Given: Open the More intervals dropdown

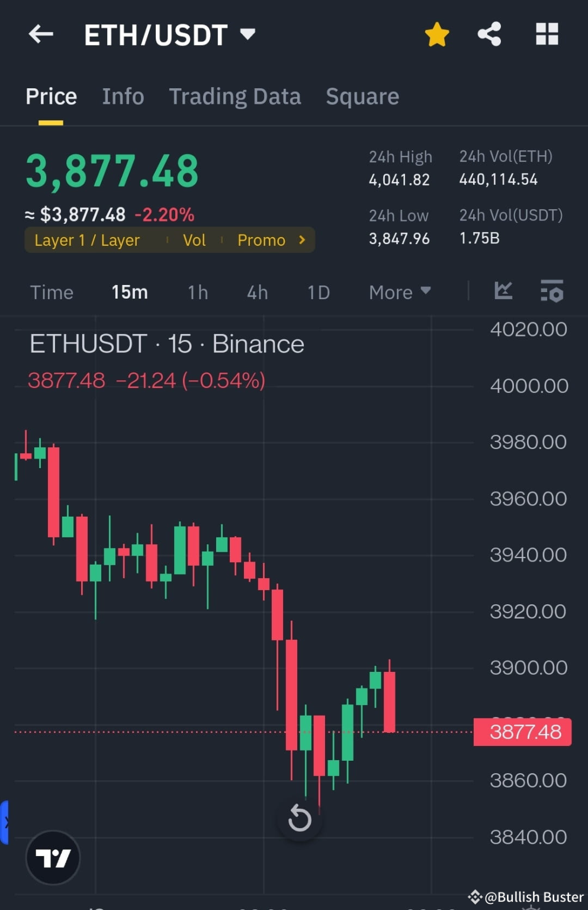Looking at the screenshot, I should (400, 292).
